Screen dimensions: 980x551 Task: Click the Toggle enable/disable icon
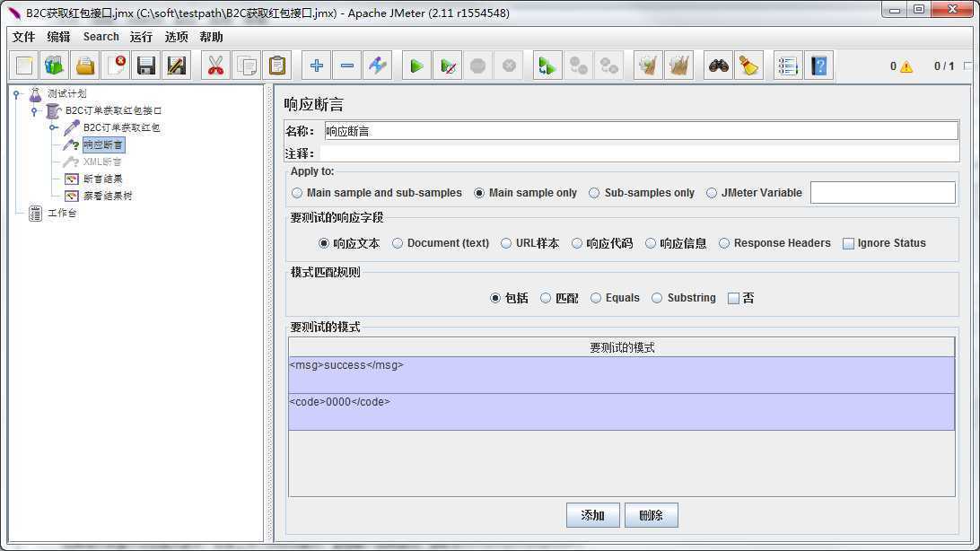coord(378,66)
